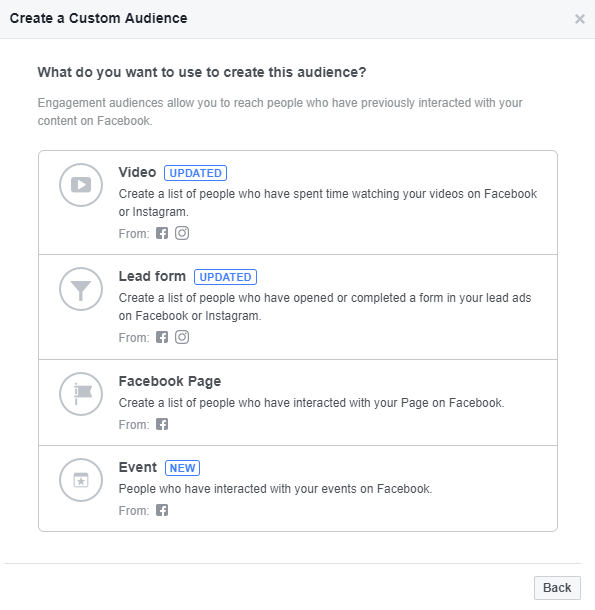The width and height of the screenshot is (595, 610).
Task: Click Event description about interacting with events
Action: (276, 489)
